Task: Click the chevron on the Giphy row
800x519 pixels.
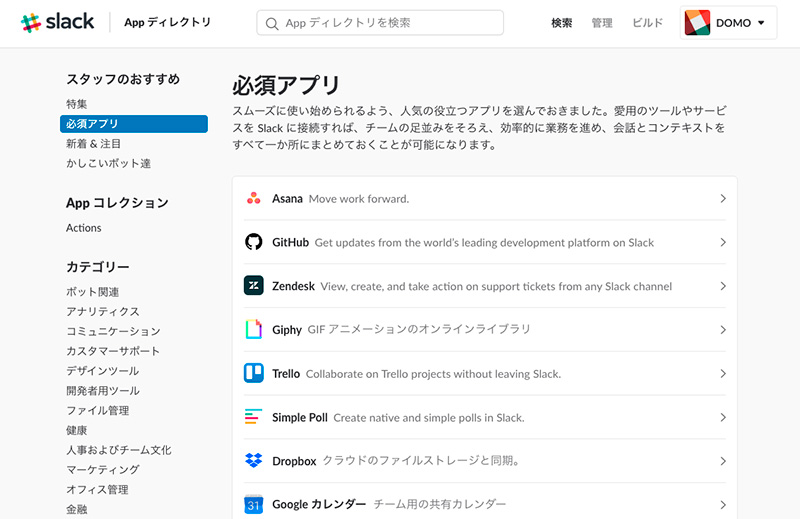Action: tap(722, 330)
